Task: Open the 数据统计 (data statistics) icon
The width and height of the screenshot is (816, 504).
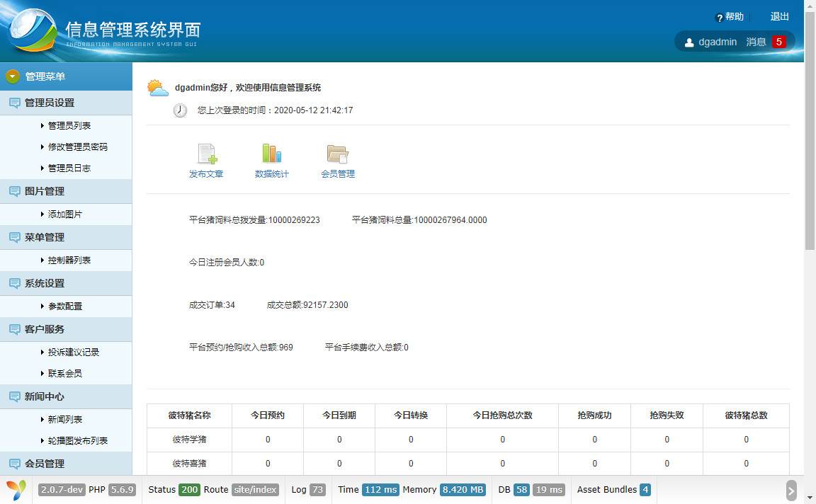Action: [271, 153]
